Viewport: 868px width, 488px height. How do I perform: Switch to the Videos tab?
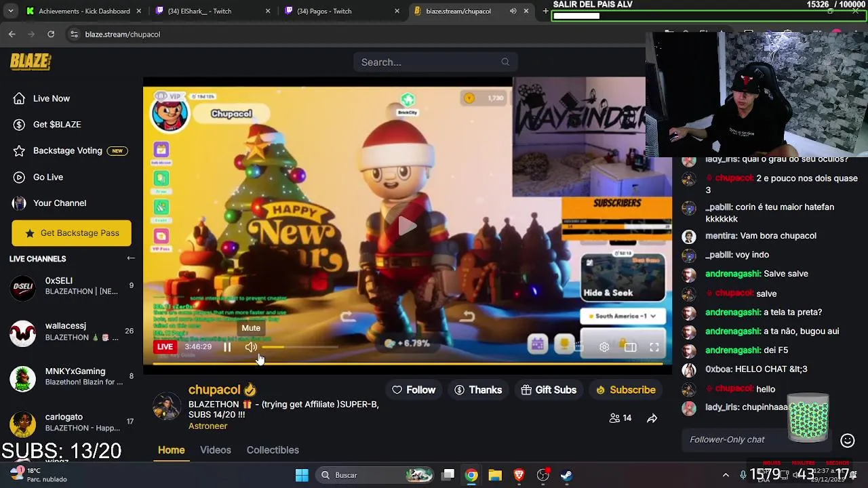click(216, 450)
